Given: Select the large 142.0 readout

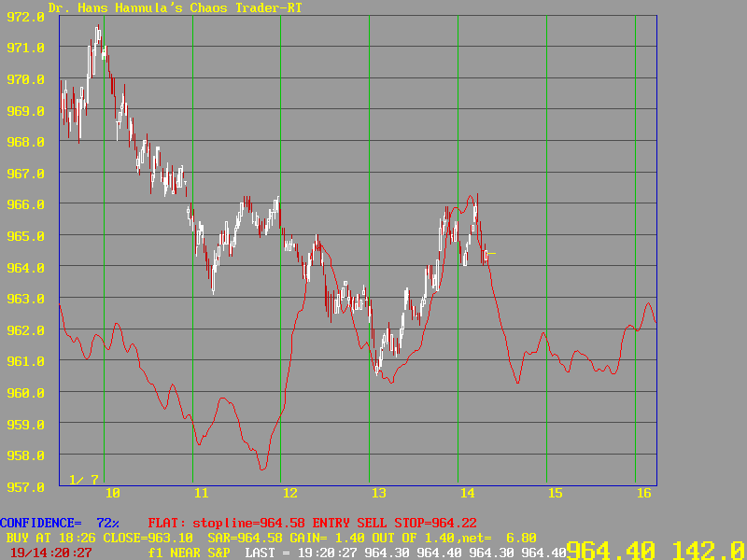Looking at the screenshot, I should point(710,550).
